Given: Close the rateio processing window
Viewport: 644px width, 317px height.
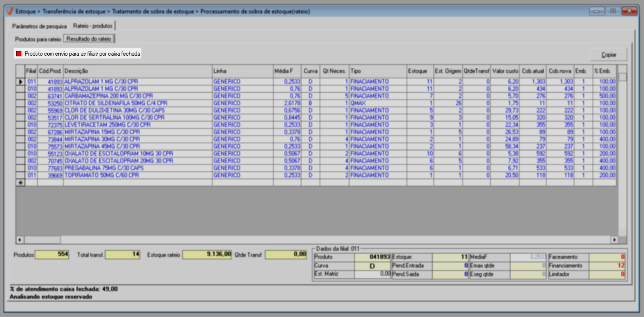Looking at the screenshot, I should click(629, 11).
